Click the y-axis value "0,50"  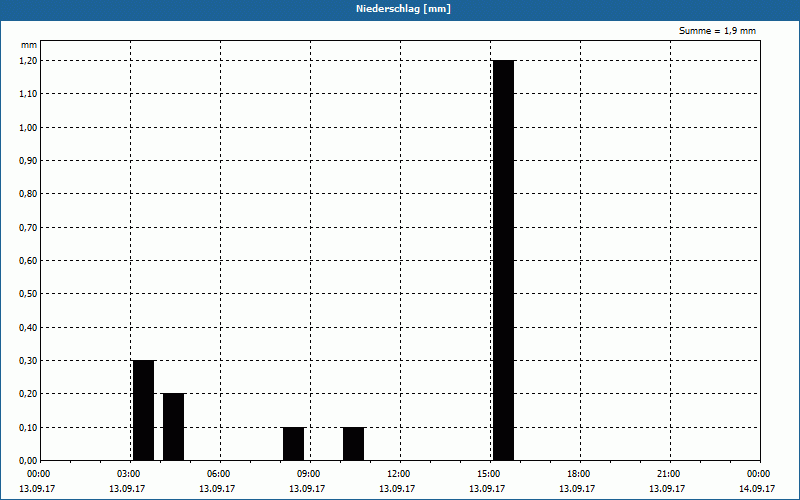pyautogui.click(x=28, y=294)
